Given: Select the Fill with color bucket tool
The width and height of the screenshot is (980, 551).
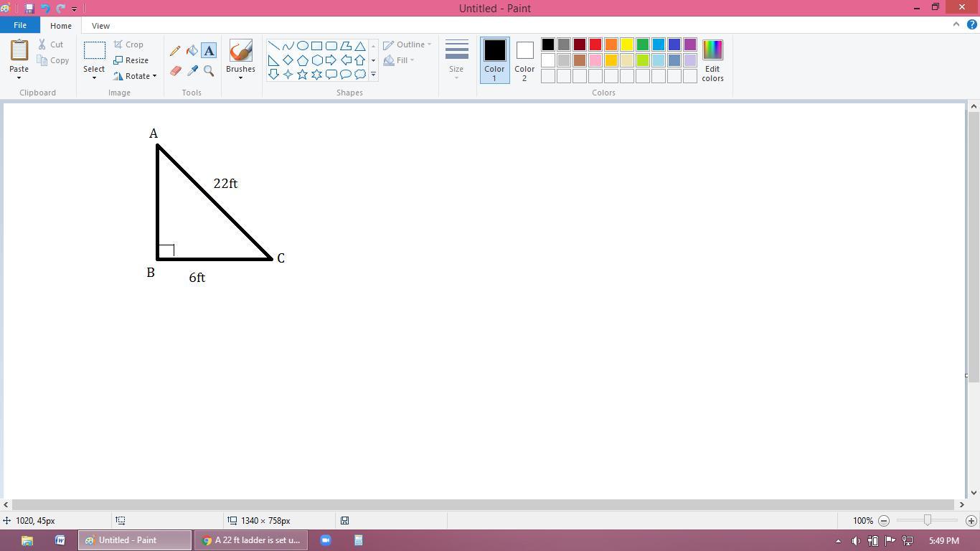Looking at the screenshot, I should click(x=192, y=51).
